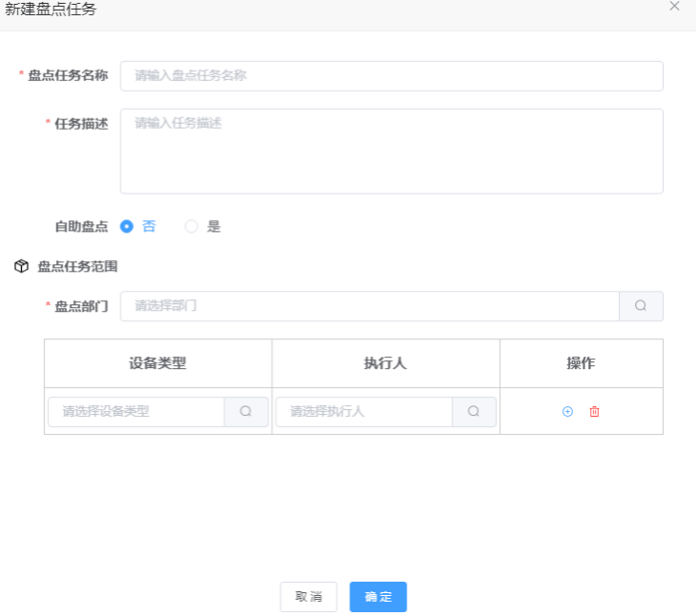Focus the 任务描述 text area

392,151
